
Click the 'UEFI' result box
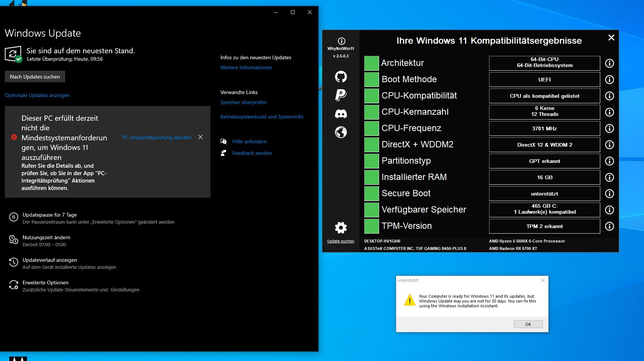tap(545, 80)
